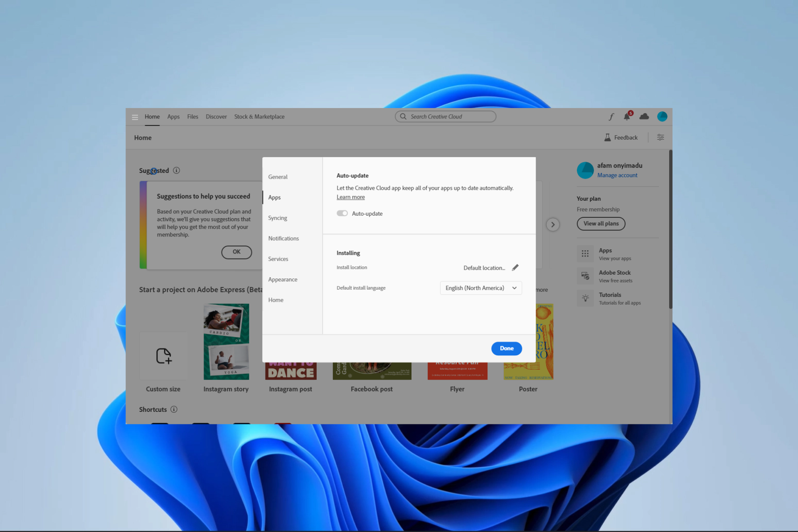Click the pencil icon to edit install location
Viewport: 798px width, 532px height.
pyautogui.click(x=515, y=268)
